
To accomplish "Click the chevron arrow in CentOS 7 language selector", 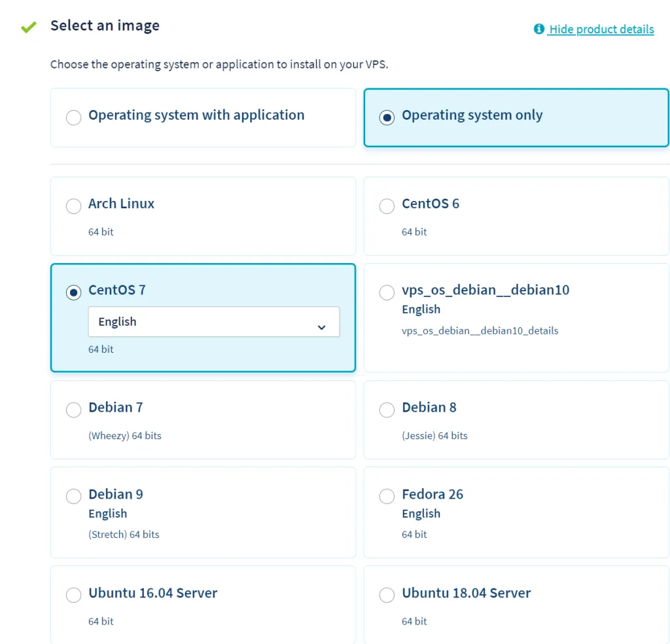I will click(321, 327).
